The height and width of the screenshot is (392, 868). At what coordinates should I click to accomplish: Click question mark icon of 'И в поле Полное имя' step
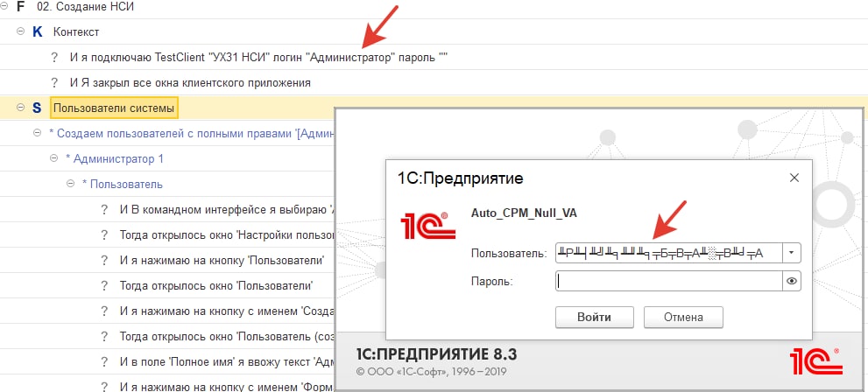click(104, 362)
